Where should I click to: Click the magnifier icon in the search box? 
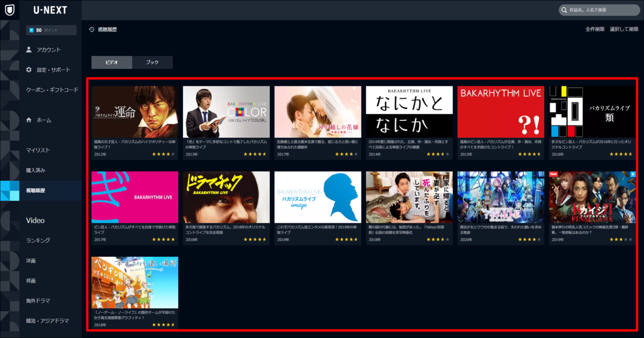tap(564, 10)
